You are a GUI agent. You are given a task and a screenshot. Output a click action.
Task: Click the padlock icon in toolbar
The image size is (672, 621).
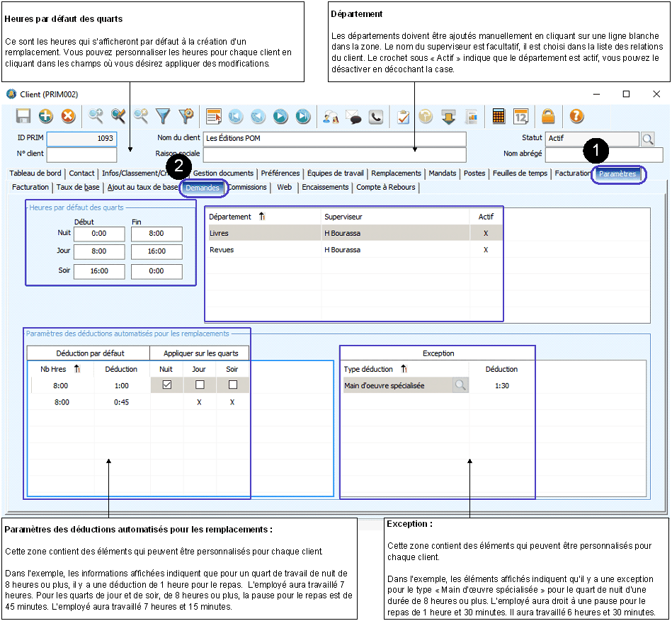pyautogui.click(x=548, y=117)
